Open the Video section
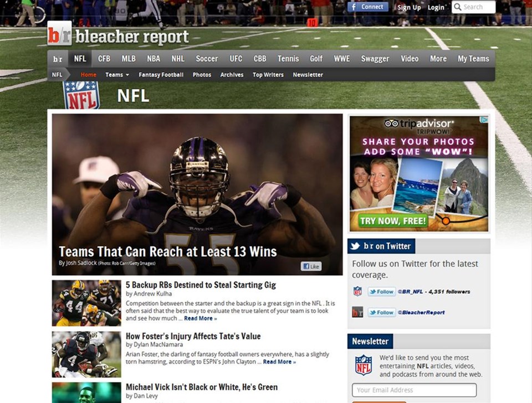 tap(410, 59)
